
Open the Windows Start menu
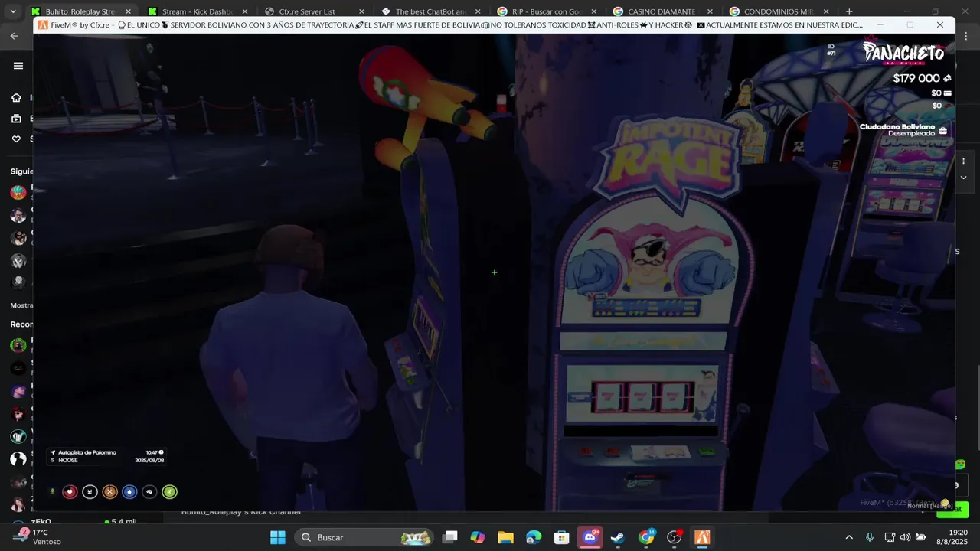point(278,537)
